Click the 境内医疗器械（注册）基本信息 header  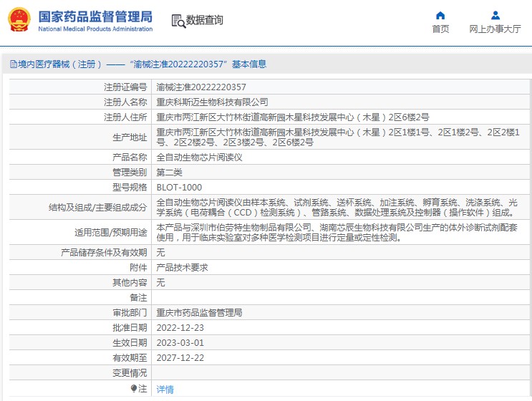point(138,64)
